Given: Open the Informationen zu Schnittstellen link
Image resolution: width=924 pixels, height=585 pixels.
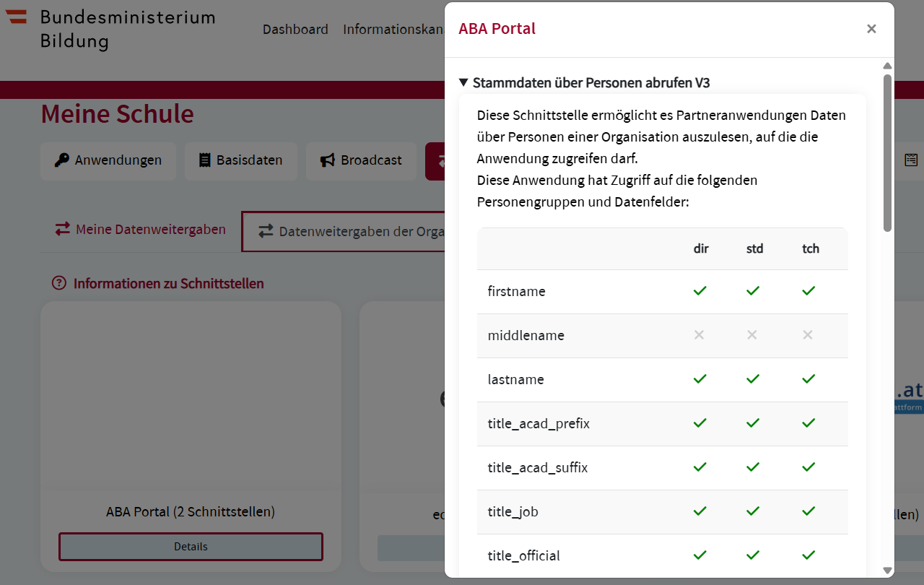Looking at the screenshot, I should click(x=168, y=283).
